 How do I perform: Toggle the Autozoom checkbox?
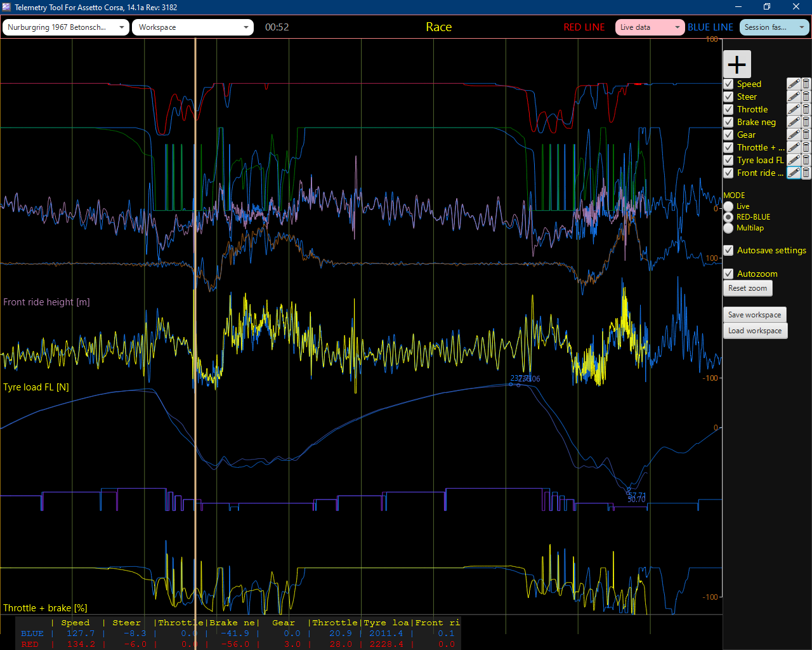coord(728,274)
